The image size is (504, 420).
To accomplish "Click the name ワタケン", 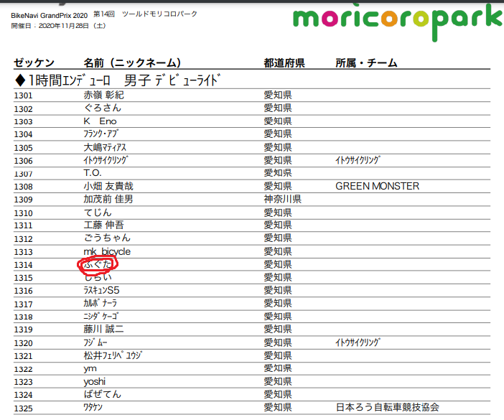I will (x=93, y=408).
